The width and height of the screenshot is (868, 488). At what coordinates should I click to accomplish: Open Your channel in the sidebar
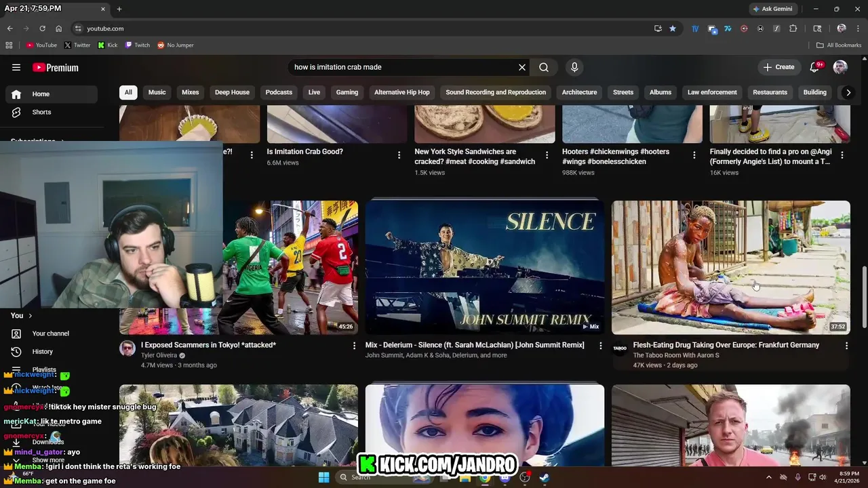(51, 333)
